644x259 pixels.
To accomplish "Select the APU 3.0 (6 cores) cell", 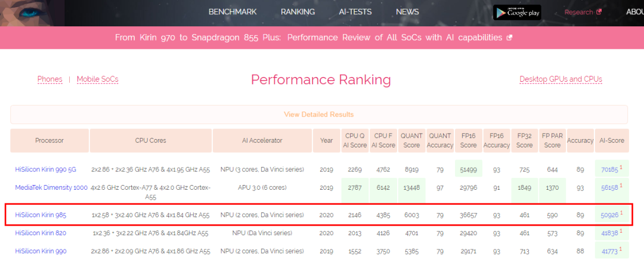I will tap(262, 187).
